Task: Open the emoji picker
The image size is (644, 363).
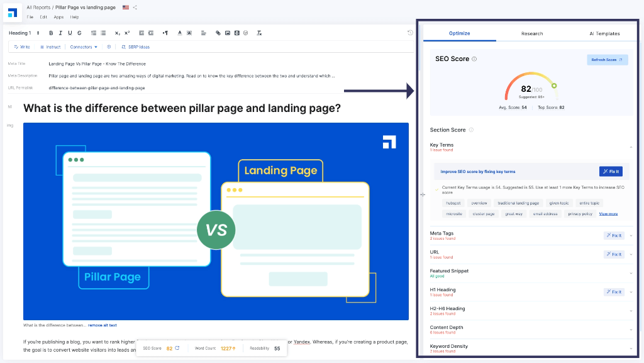Action: [x=246, y=33]
